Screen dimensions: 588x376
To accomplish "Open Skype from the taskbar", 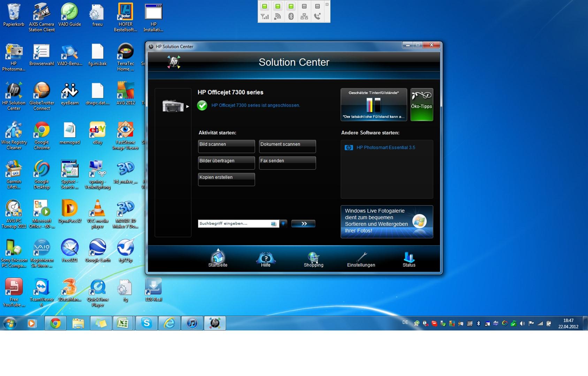I will pyautogui.click(x=146, y=323).
